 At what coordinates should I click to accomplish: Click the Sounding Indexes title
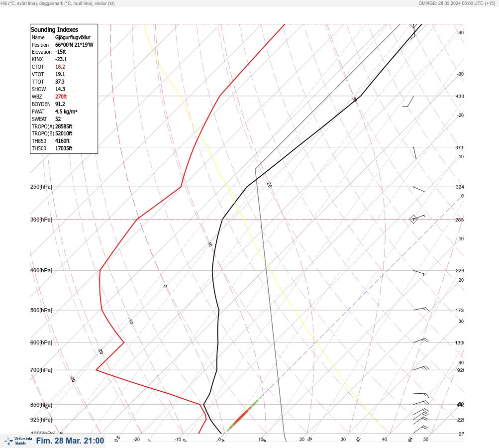[x=54, y=29]
